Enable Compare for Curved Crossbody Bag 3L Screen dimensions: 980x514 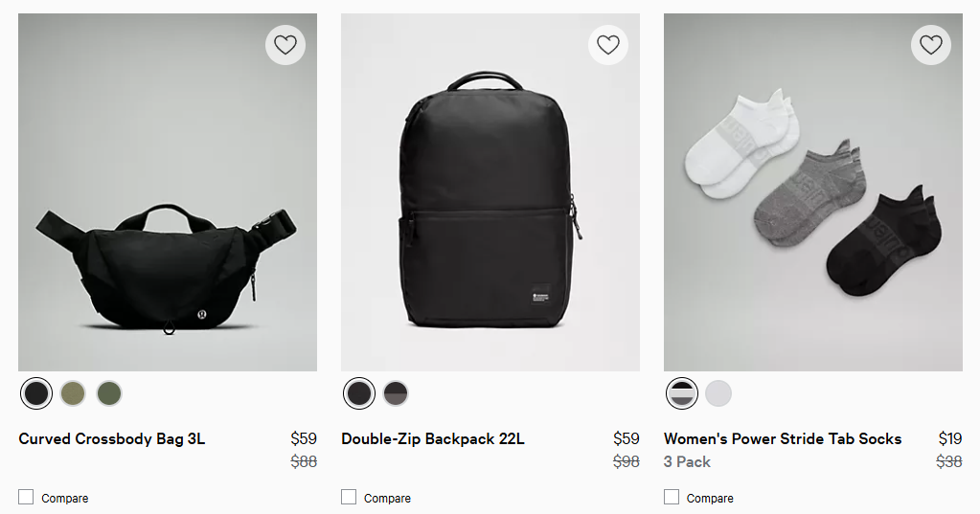click(x=26, y=497)
